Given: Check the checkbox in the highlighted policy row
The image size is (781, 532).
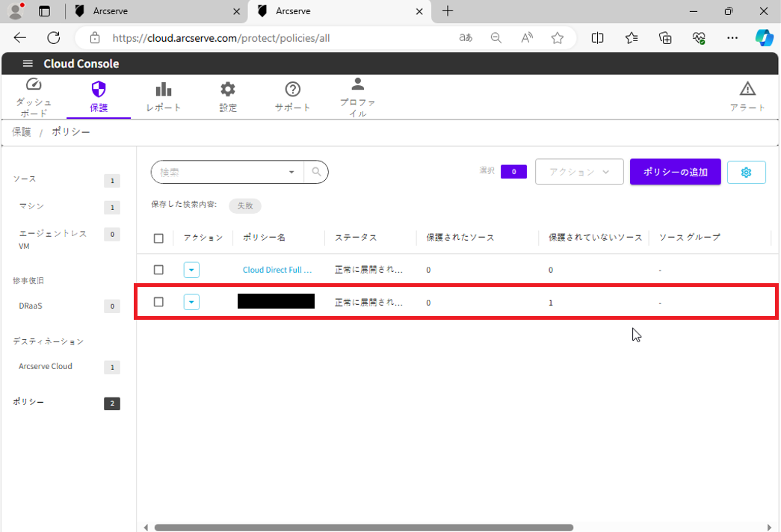Looking at the screenshot, I should tap(158, 302).
